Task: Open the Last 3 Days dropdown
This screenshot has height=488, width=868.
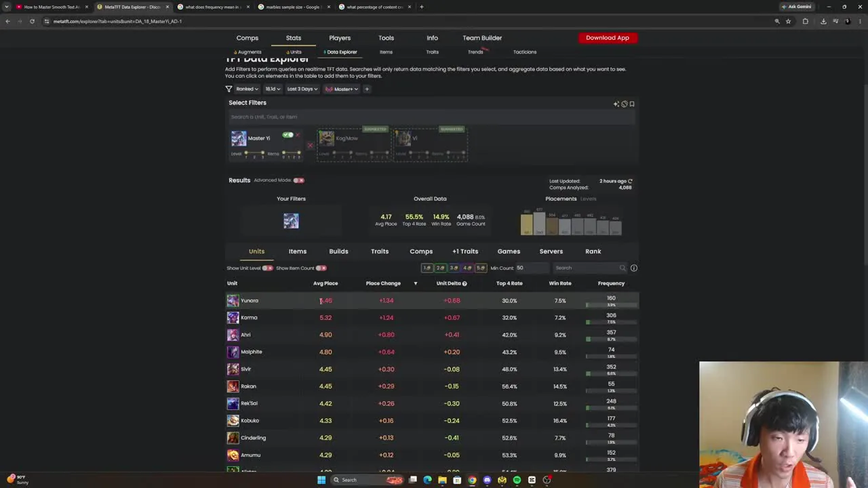Action: [302, 89]
